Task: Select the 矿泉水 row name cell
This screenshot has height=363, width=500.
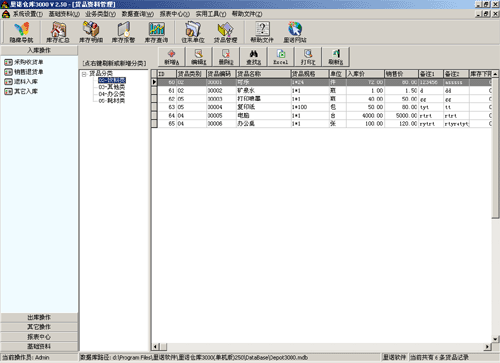Action: (x=263, y=91)
